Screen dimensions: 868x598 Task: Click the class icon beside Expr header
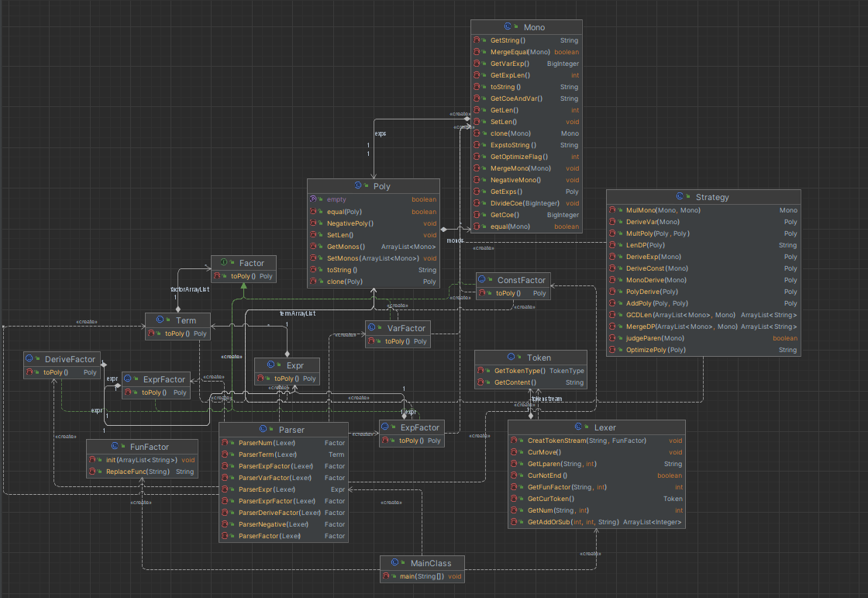tap(270, 365)
